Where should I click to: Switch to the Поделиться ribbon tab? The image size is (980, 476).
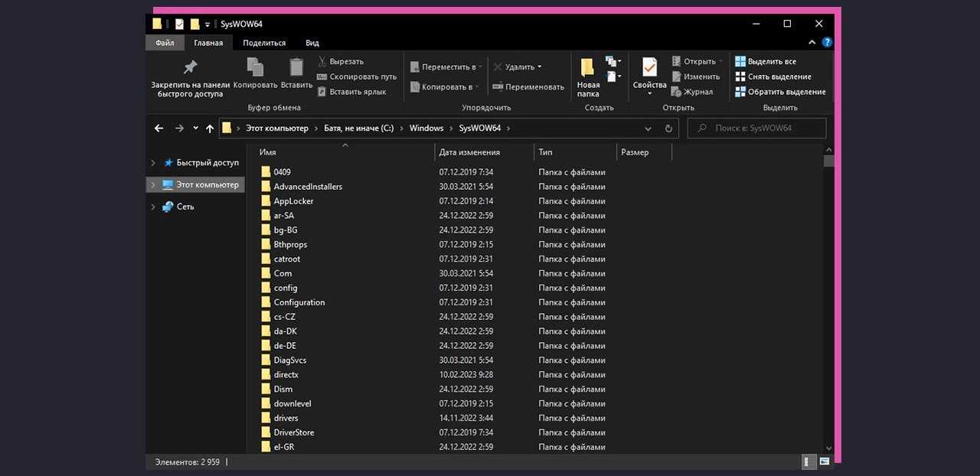tap(264, 43)
